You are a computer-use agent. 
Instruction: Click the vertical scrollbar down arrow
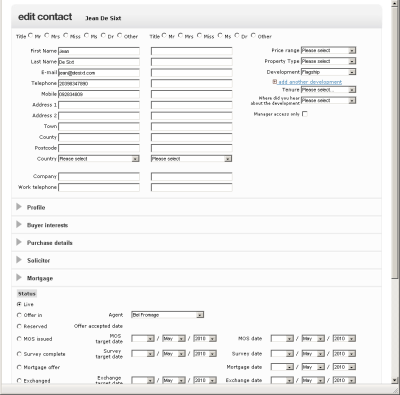click(394, 380)
